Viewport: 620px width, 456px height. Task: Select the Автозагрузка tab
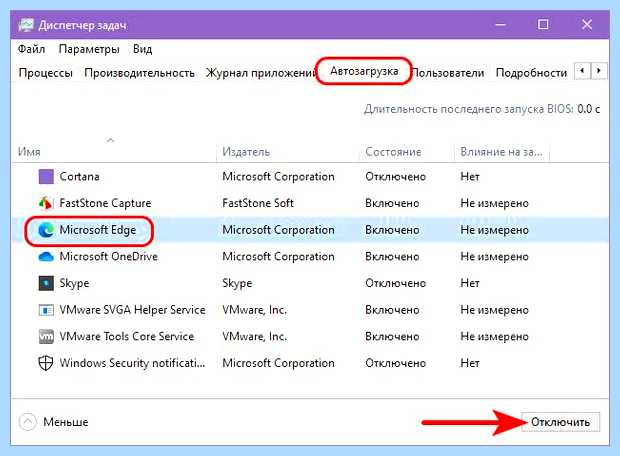[x=364, y=71]
